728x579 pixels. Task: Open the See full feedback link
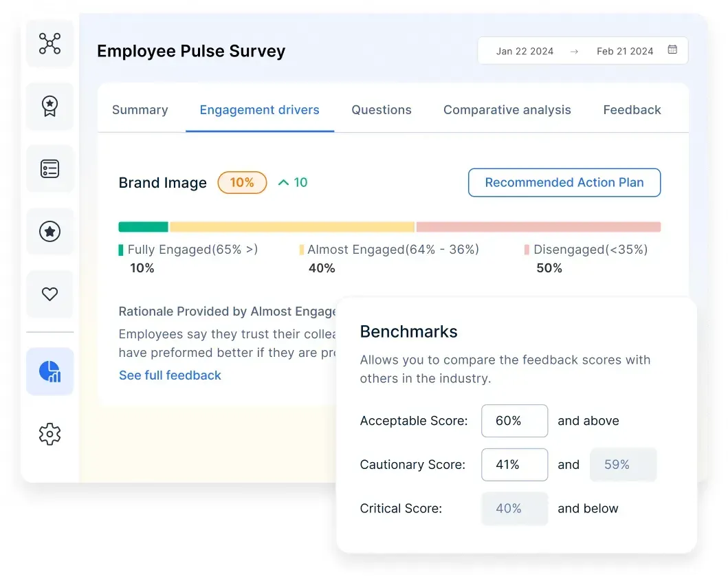pos(170,375)
